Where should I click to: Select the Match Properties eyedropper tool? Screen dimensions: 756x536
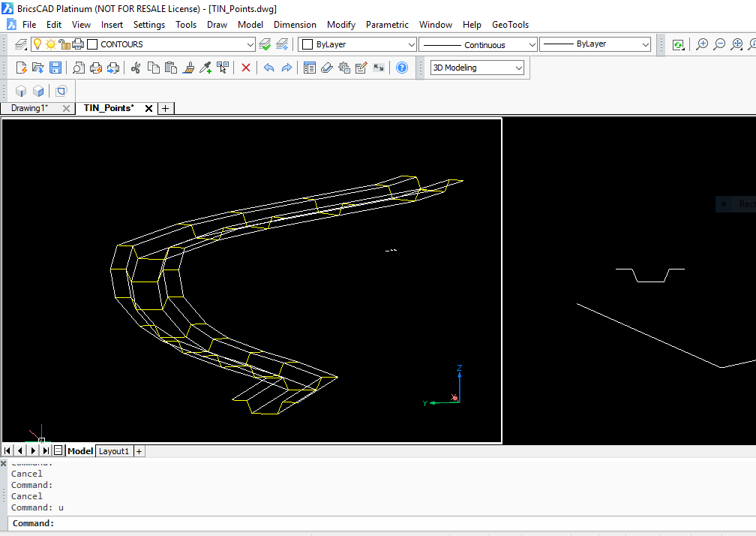(205, 68)
